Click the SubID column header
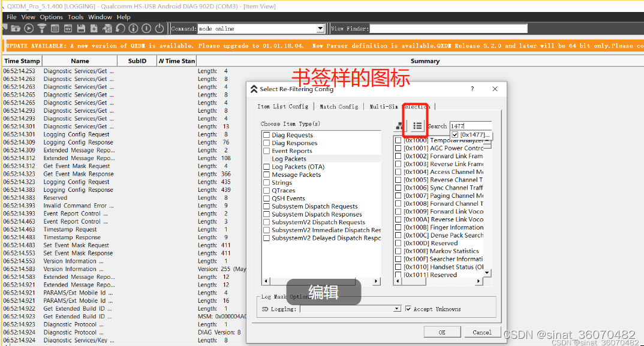The image size is (644, 346). click(137, 61)
